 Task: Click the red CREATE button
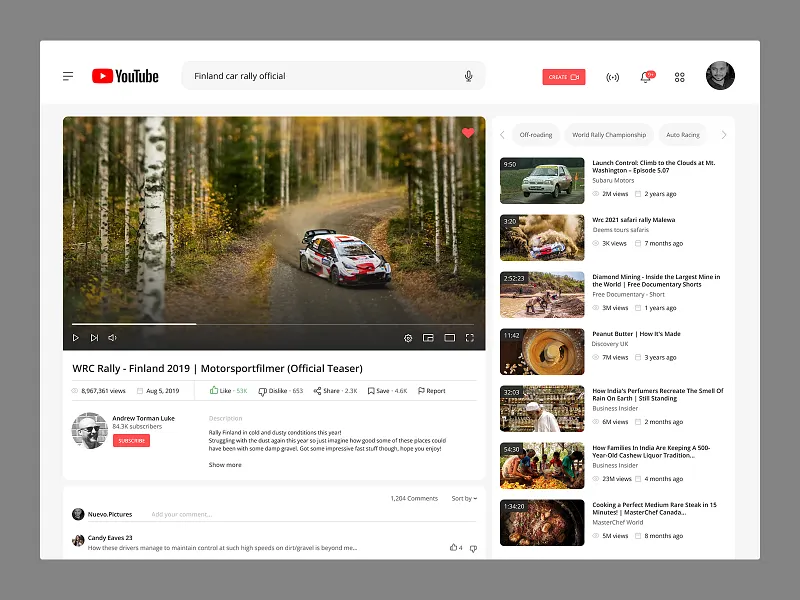click(x=564, y=76)
